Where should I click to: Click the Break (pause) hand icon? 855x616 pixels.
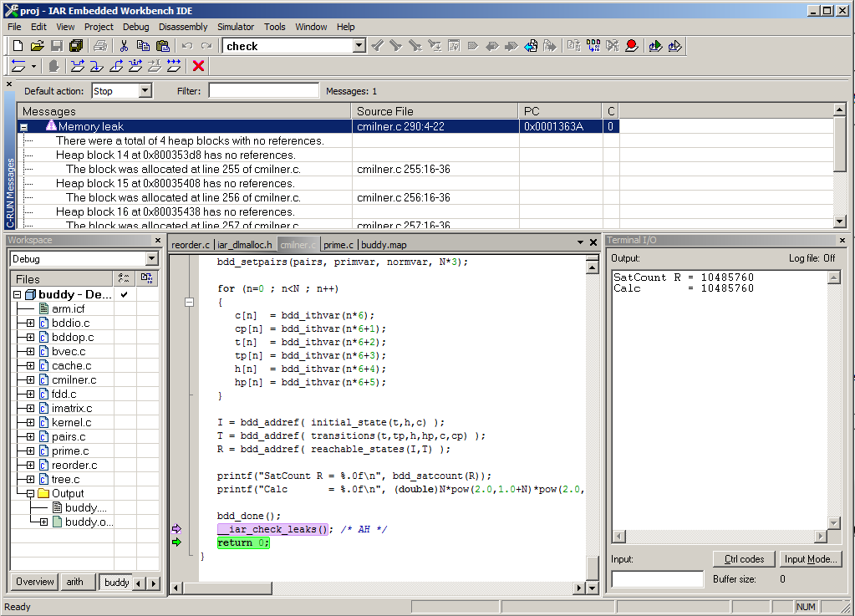pyautogui.click(x=54, y=66)
